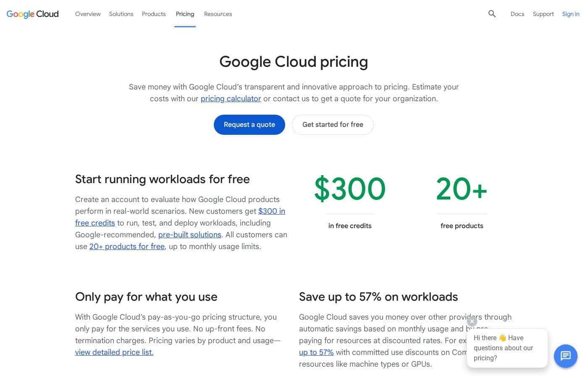Open the search magnifier icon

point(492,14)
